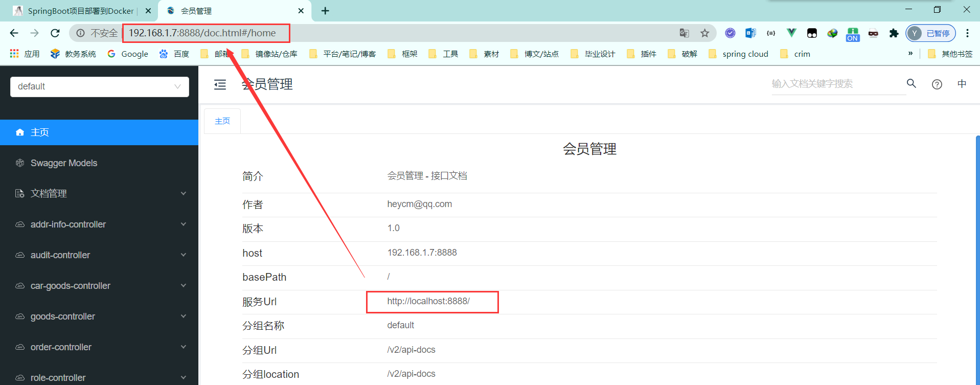Click the document search magnifier icon
The width and height of the screenshot is (980, 385).
click(911, 83)
